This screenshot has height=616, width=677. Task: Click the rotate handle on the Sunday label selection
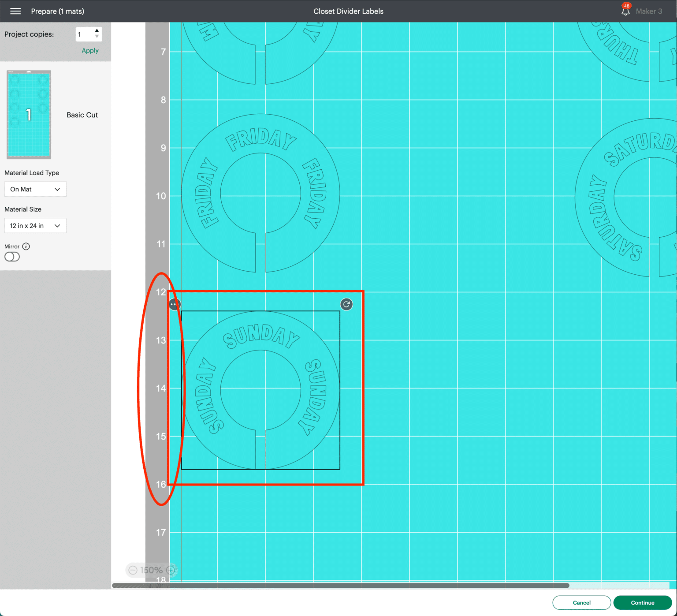pyautogui.click(x=346, y=304)
